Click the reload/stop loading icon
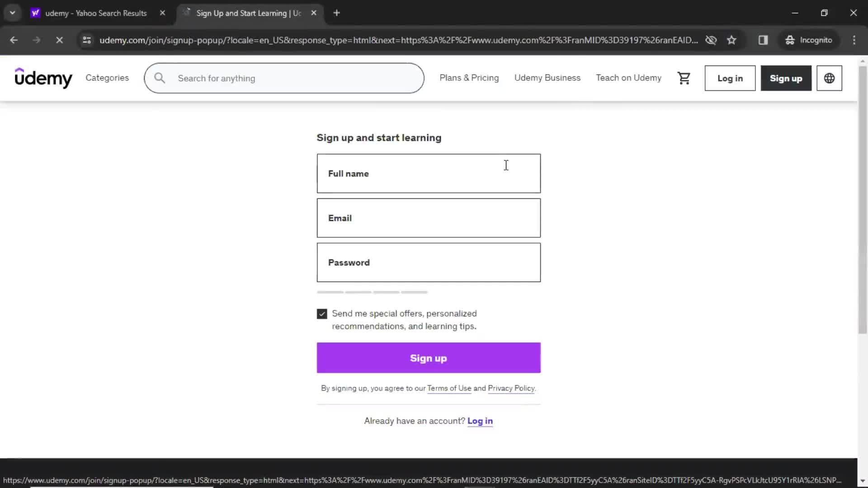868x488 pixels. click(58, 40)
